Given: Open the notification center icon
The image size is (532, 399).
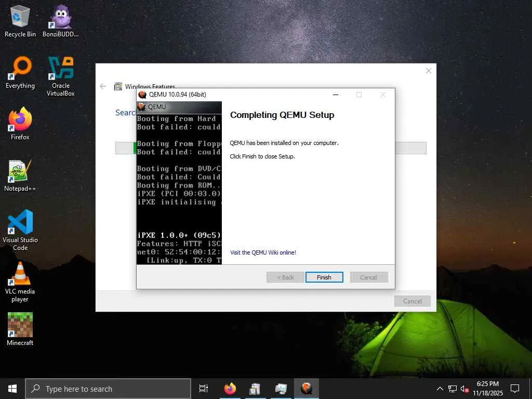Looking at the screenshot, I should 515,389.
